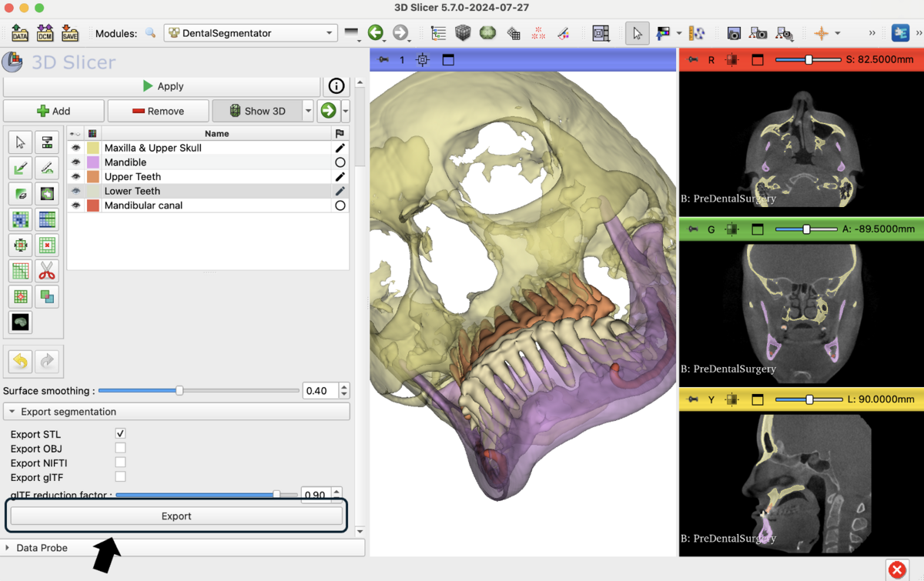Viewport: 924px width, 581px height.
Task: Enable the Export glTF checkbox
Action: (120, 477)
